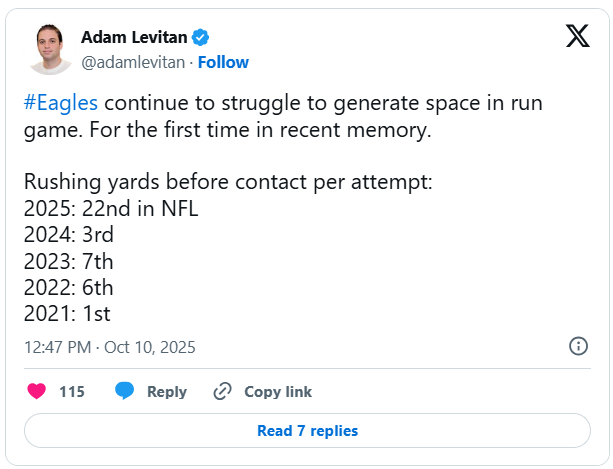This screenshot has height=469, width=613.
Task: Click the blue reply speech bubble icon
Action: [125, 391]
